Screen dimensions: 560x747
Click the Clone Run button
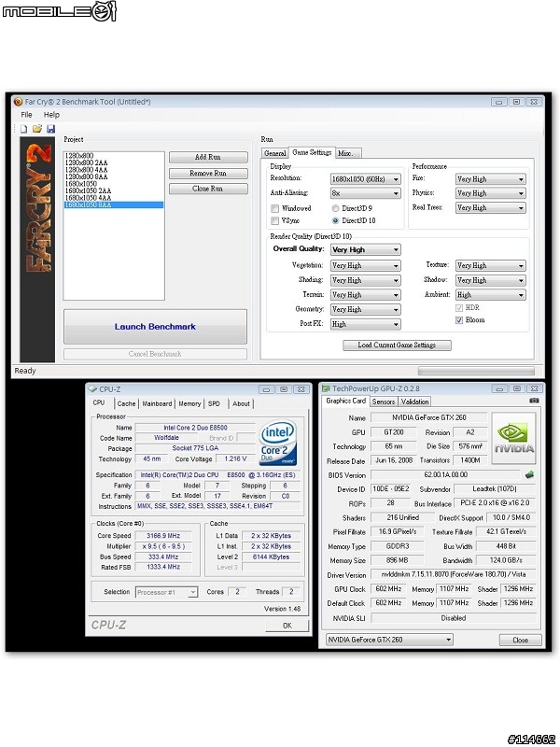208,189
